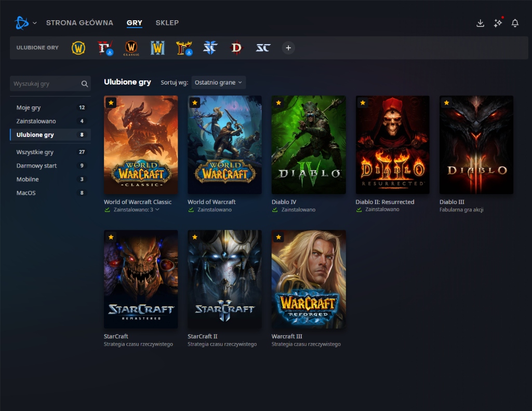Click Diablo III title text
Viewport: 532px width, 411px height.
(x=452, y=201)
